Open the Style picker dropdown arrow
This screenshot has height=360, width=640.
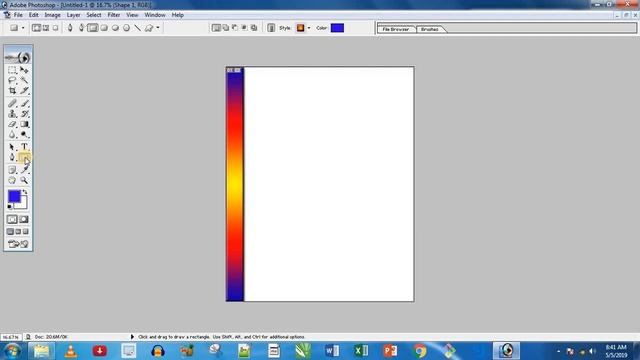309,28
